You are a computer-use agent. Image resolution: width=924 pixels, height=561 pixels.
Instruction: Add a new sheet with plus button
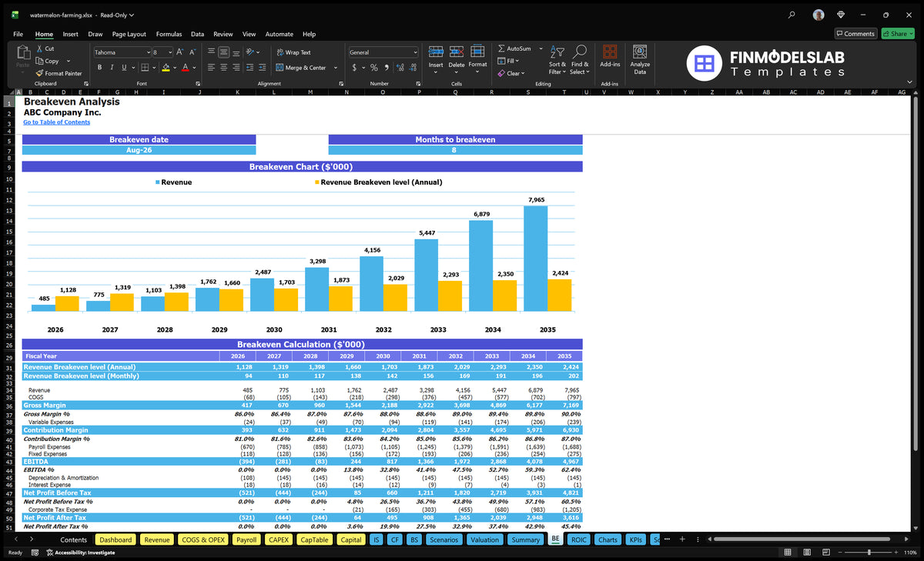point(681,539)
